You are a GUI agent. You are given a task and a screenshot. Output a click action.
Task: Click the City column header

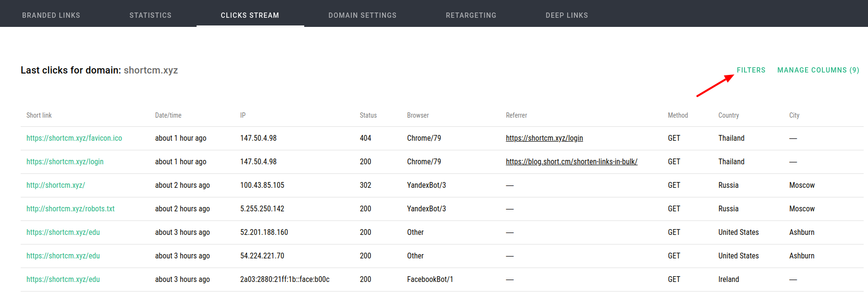[794, 115]
